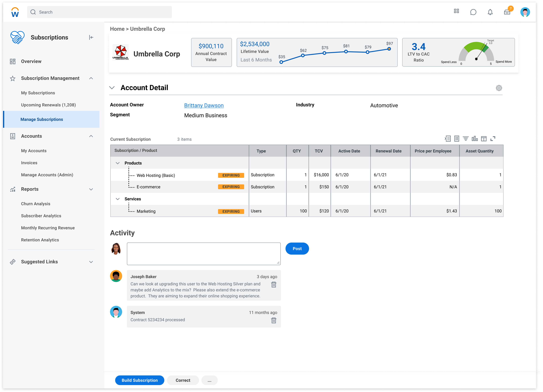
Task: Open the notifications bell
Action: tap(490, 12)
